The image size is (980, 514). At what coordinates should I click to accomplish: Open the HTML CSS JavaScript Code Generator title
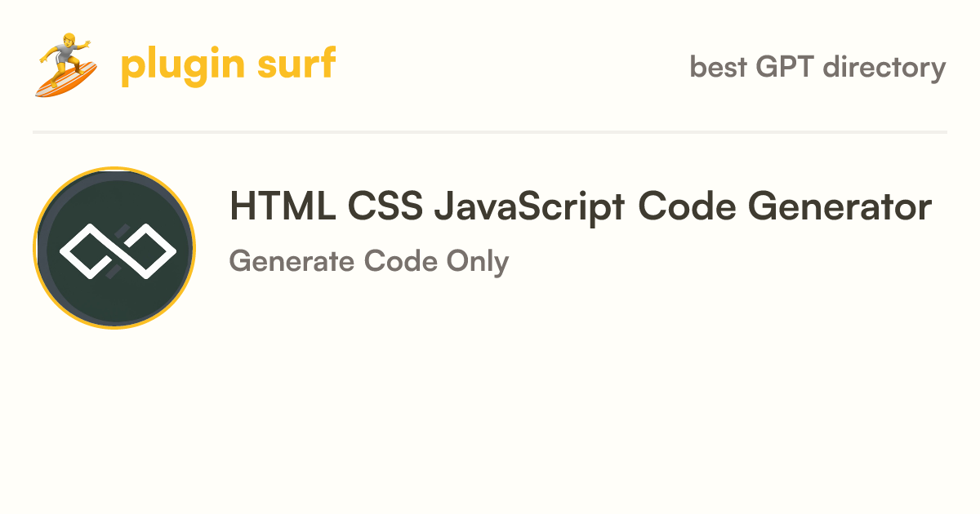[581, 207]
